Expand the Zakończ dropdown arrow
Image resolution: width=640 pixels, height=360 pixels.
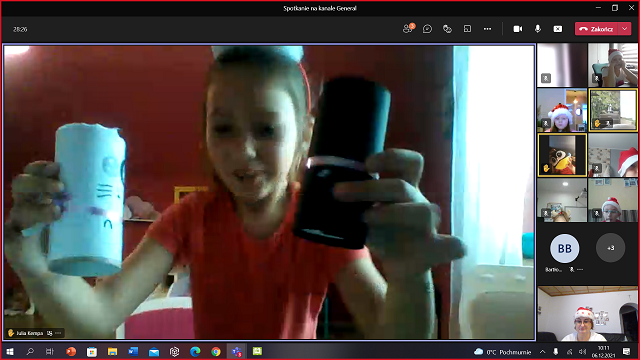625,29
